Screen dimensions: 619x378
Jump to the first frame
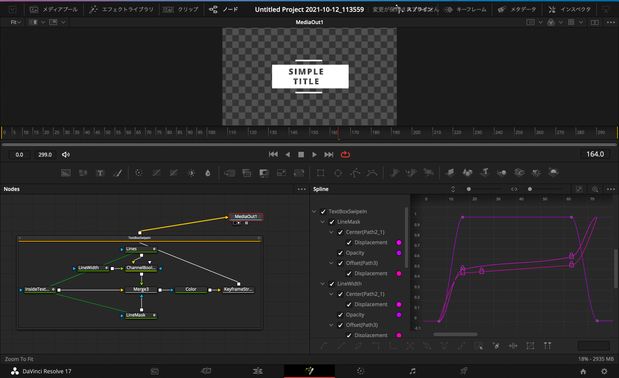[273, 155]
